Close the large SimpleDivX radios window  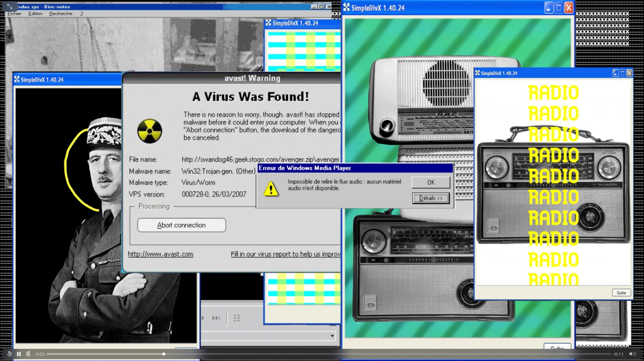569,8
